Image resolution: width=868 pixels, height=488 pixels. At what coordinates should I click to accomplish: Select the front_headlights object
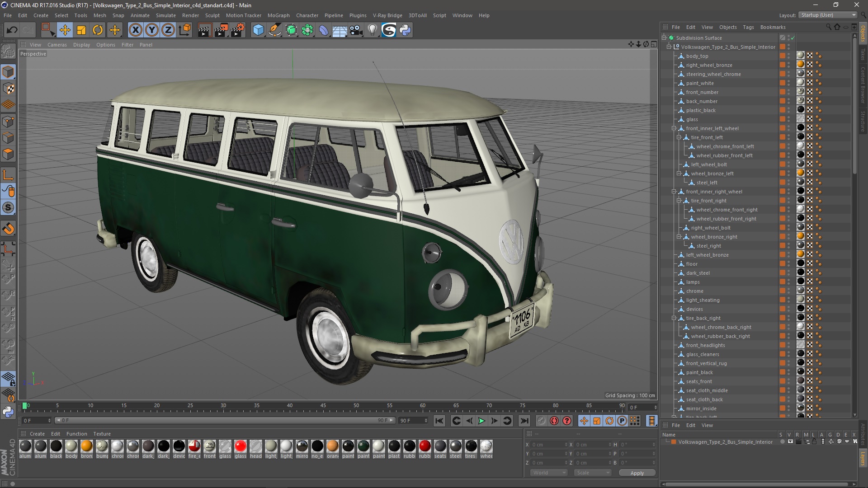(x=705, y=345)
